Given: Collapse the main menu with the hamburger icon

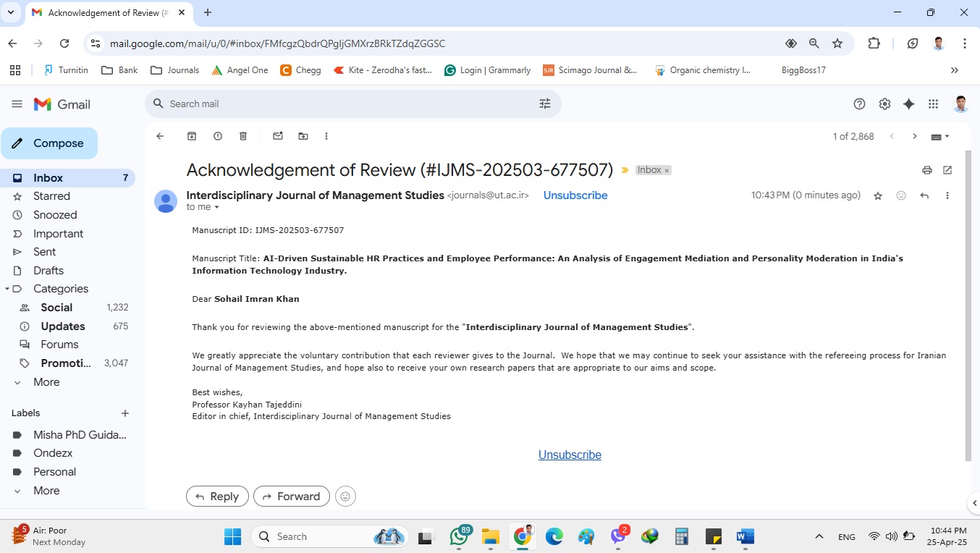Looking at the screenshot, I should click(17, 104).
